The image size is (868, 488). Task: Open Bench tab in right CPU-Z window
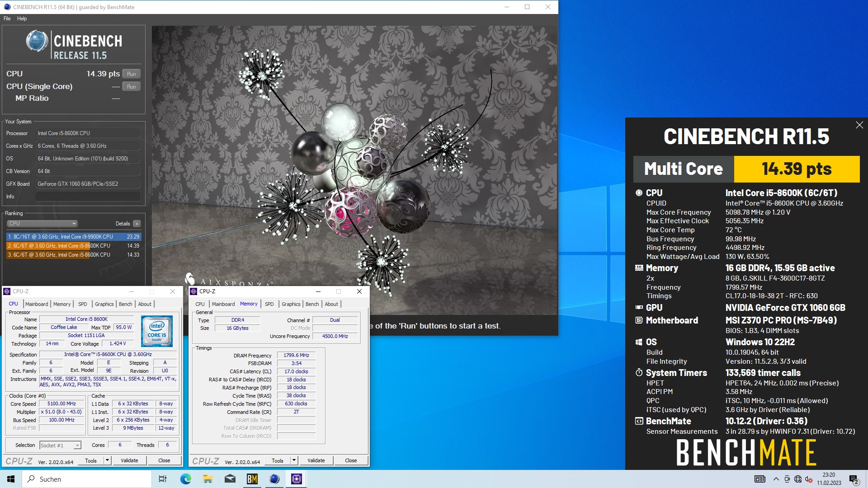coord(312,304)
